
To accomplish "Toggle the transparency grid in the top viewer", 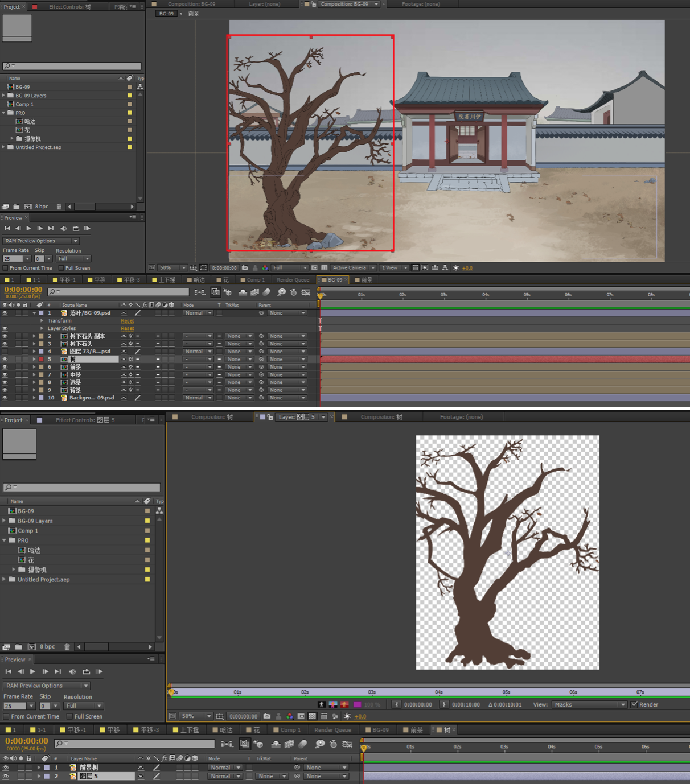I will 324,268.
